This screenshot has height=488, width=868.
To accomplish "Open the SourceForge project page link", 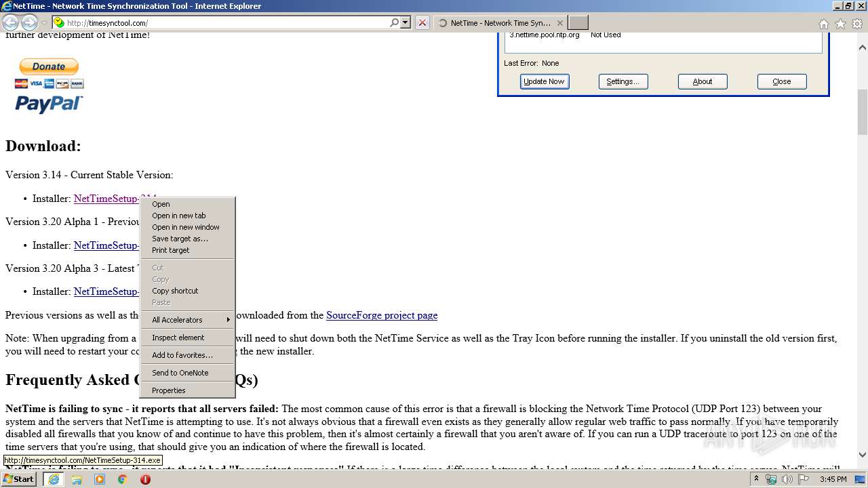I will tap(382, 315).
